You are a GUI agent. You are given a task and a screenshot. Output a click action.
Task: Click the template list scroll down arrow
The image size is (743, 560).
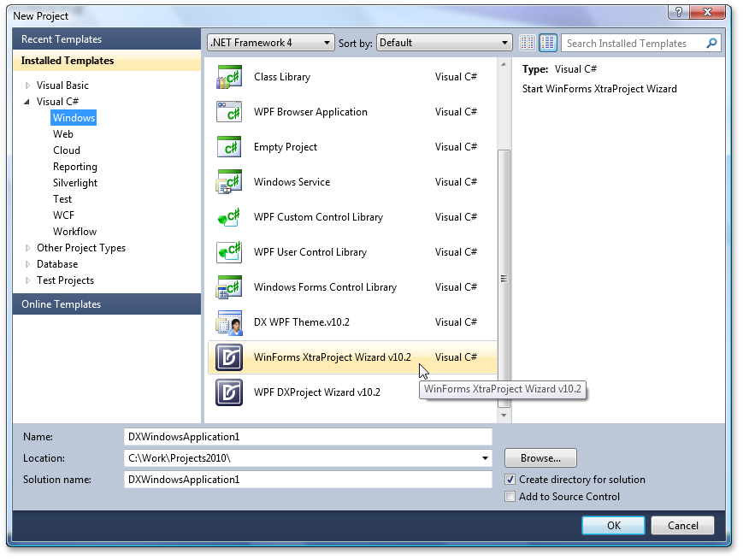coord(504,416)
